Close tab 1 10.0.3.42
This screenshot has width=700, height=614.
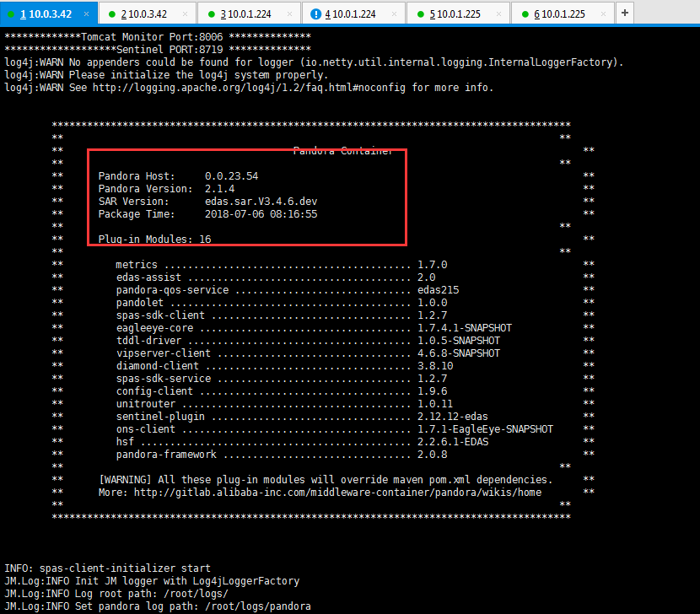(87, 13)
